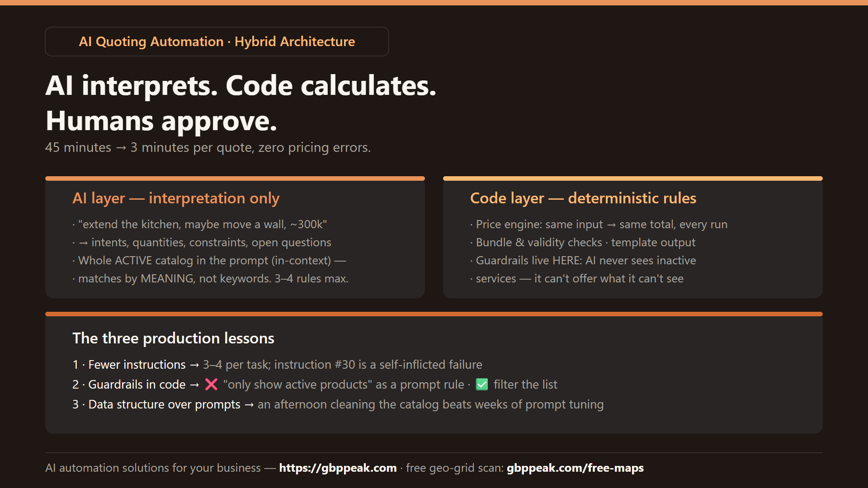Click 'The three production lessons' heading

[173, 338]
